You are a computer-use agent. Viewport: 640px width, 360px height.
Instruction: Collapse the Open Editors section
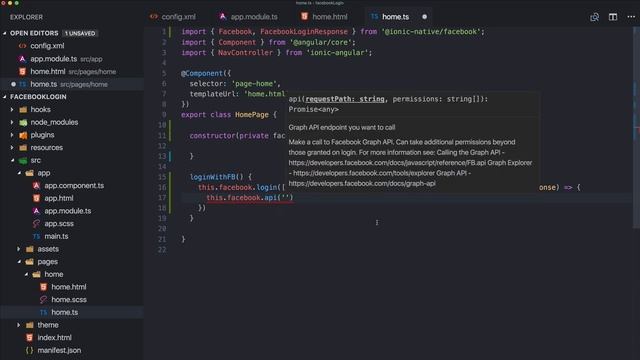click(4, 33)
